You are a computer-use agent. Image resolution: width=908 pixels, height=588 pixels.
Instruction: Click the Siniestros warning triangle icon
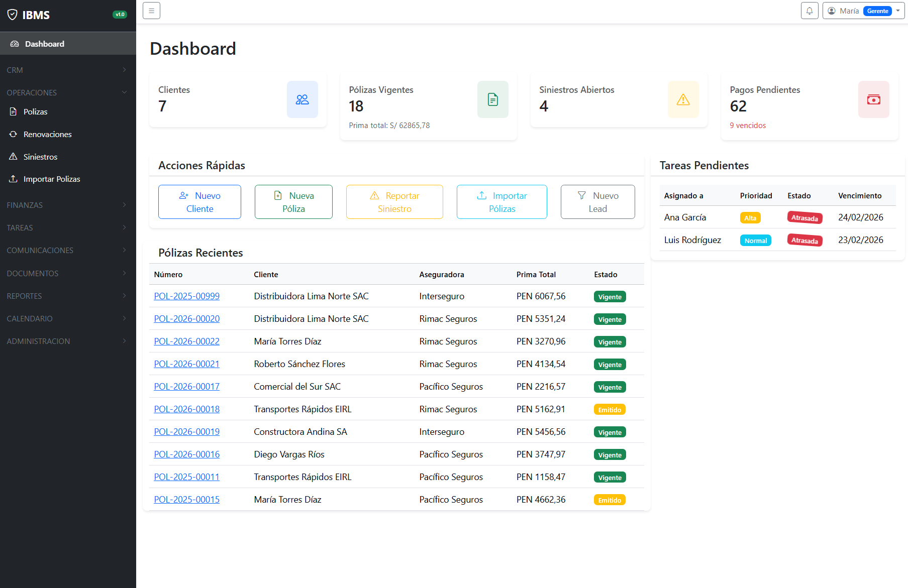point(14,156)
